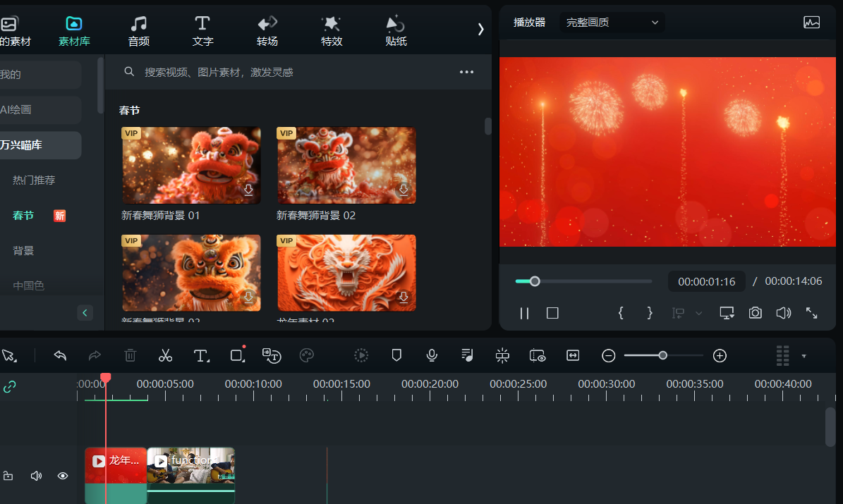Hide the video track with eye toggle
The height and width of the screenshot is (504, 843).
(62, 476)
